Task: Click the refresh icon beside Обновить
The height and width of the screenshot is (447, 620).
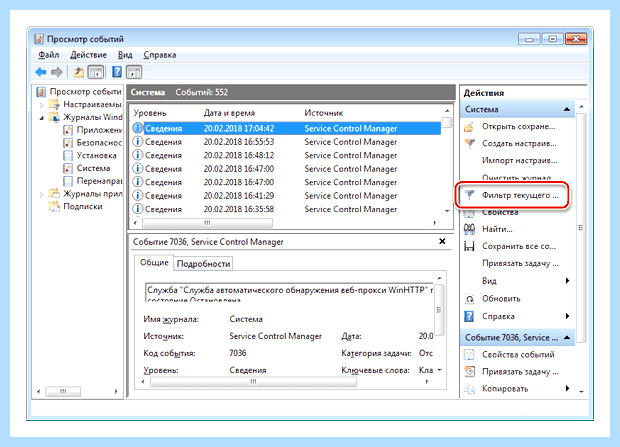Action: 469,299
